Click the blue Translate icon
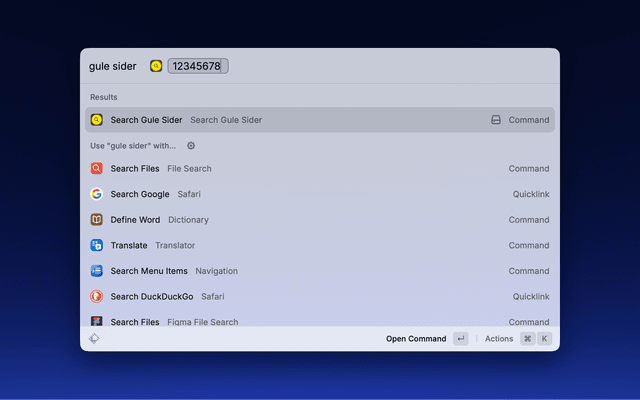The width and height of the screenshot is (640, 400). click(x=96, y=245)
